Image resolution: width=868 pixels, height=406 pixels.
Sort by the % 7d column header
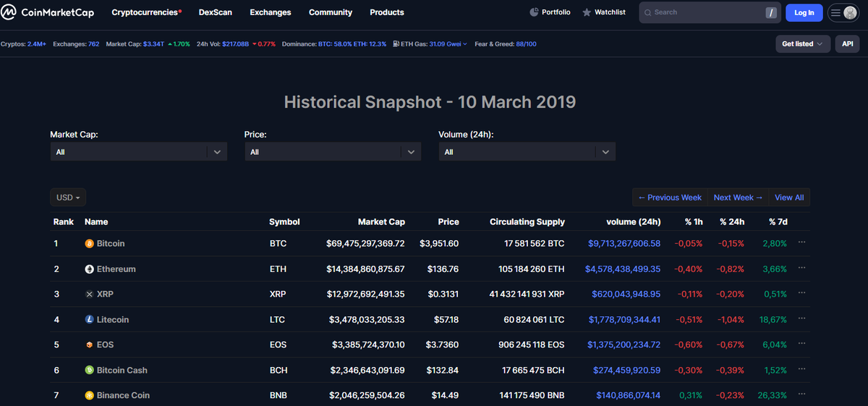pyautogui.click(x=778, y=222)
